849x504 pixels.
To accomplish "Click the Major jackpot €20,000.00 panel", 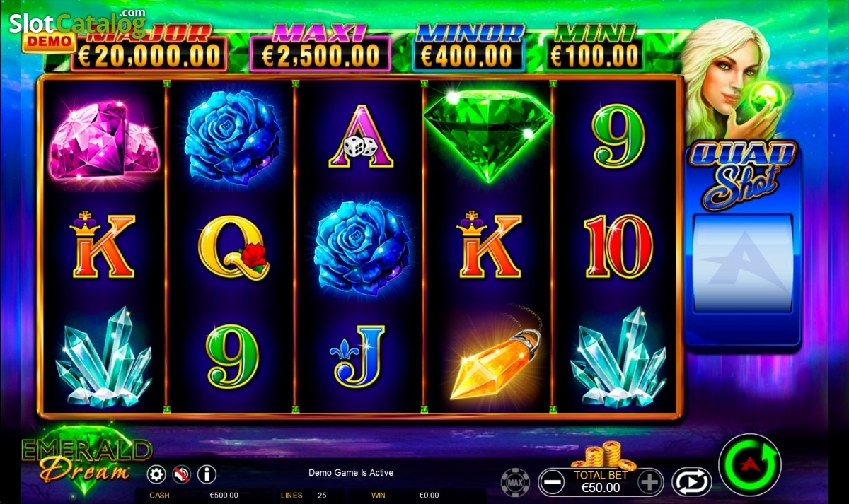I will tap(149, 48).
